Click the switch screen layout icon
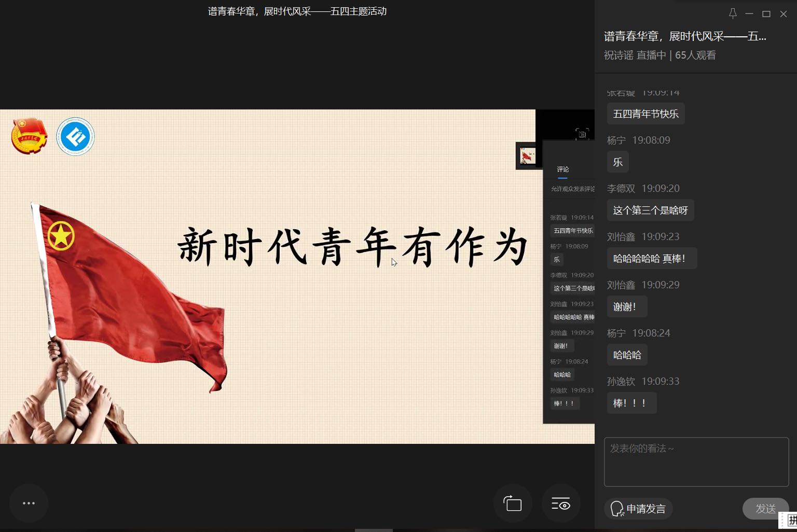The width and height of the screenshot is (797, 532). click(x=513, y=503)
